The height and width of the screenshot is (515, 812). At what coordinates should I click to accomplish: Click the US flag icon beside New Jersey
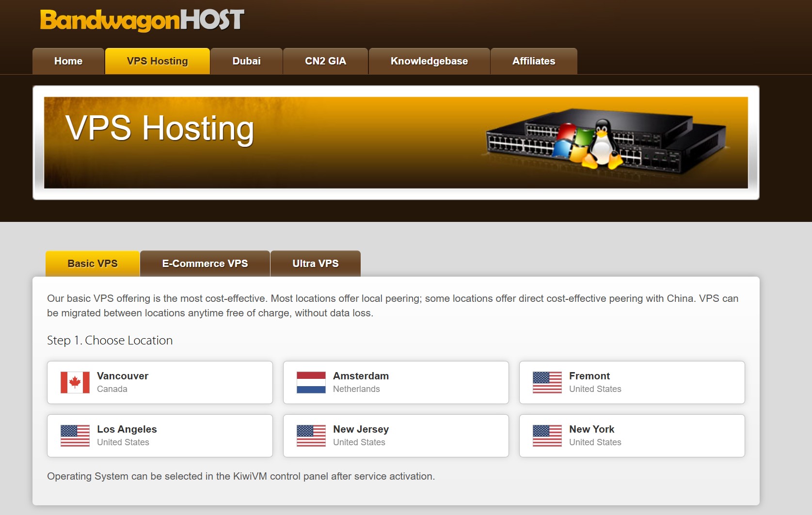[311, 436]
